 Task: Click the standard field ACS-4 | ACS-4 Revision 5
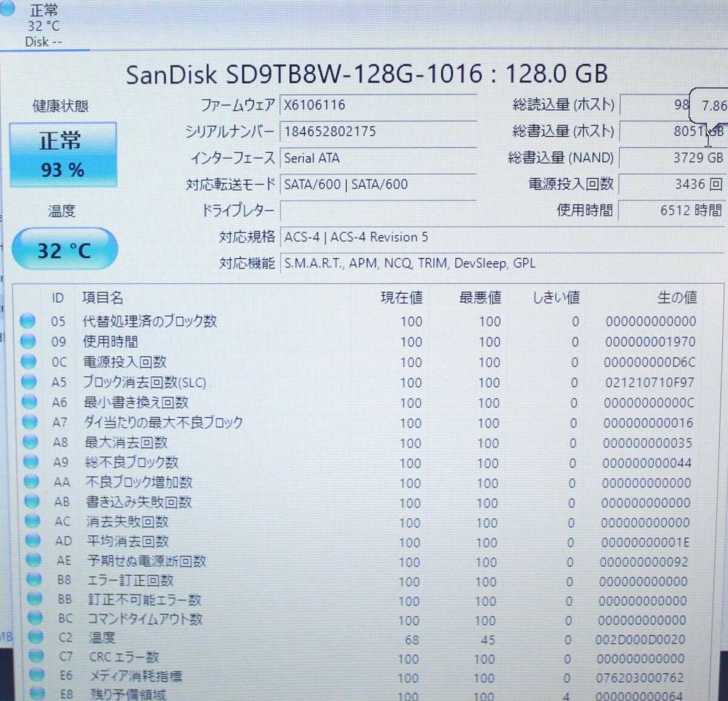point(502,237)
